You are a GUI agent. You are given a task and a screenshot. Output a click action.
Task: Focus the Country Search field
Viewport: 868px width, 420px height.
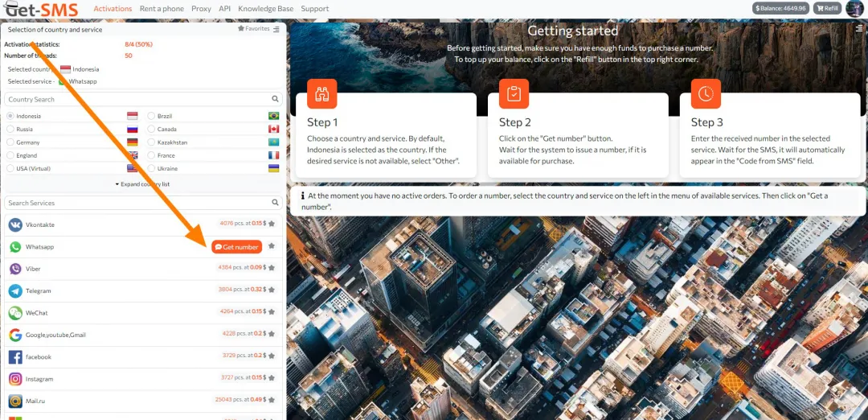click(x=143, y=99)
